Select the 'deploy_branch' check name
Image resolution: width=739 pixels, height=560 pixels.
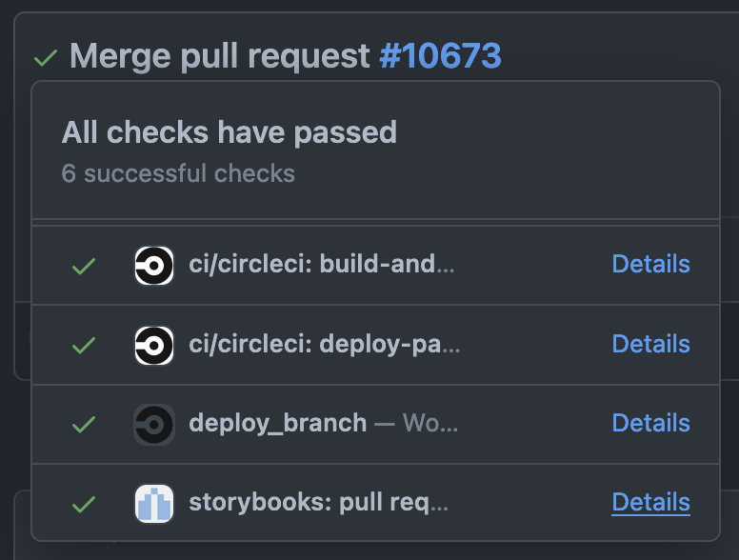pos(277,423)
